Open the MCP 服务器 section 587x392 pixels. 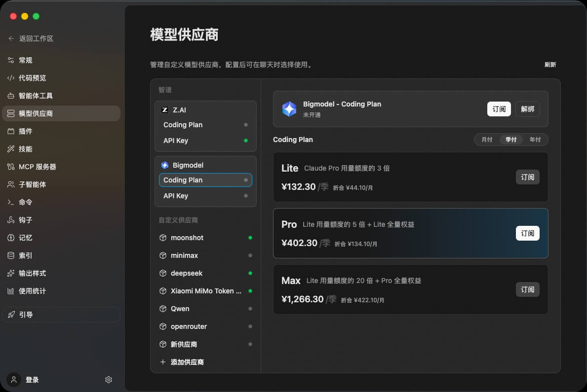(x=61, y=167)
